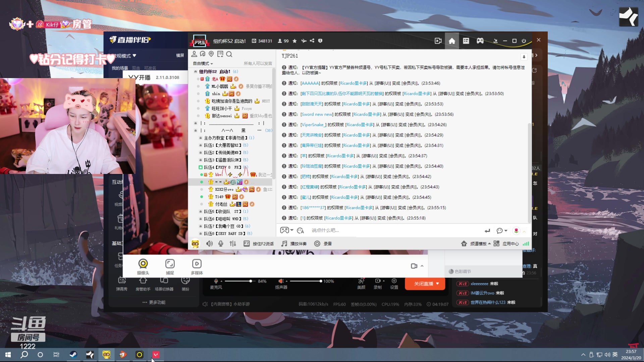Click the shield report icon in header
644x362 pixels.
tap(320, 41)
